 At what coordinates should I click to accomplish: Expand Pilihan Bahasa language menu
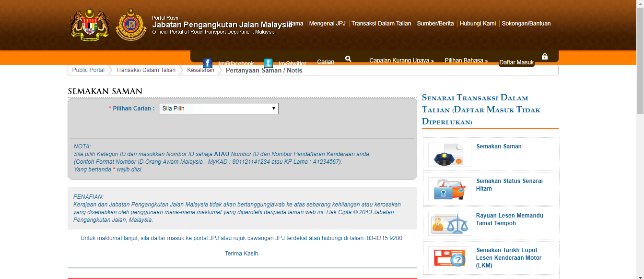466,61
